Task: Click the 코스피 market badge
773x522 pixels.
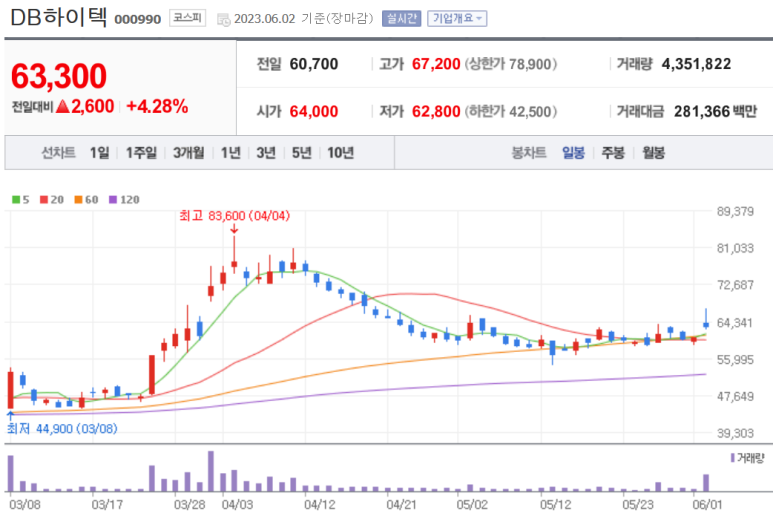Action: tap(187, 18)
